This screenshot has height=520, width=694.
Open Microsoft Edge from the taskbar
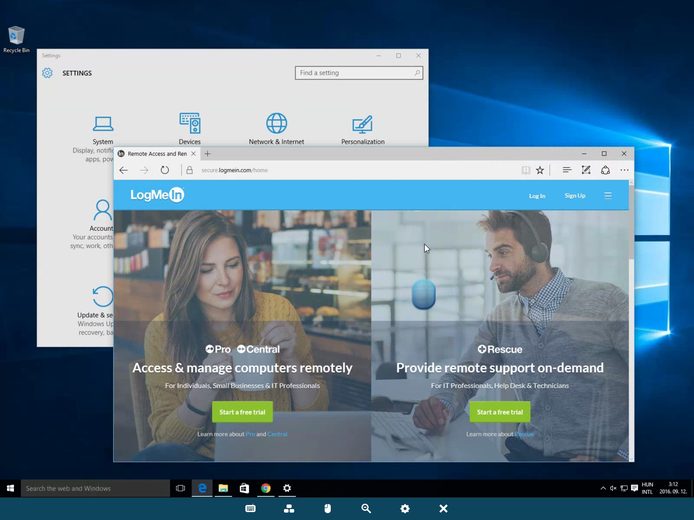[x=202, y=488]
